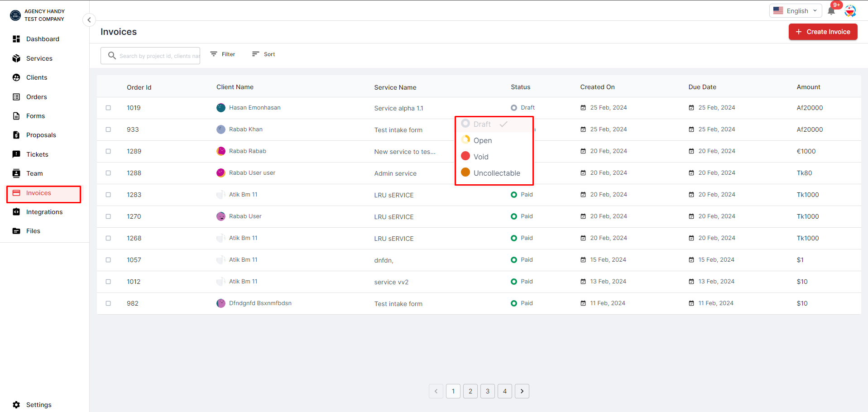868x412 pixels.
Task: Click the Integrations icon in sidebar
Action: [x=16, y=212]
